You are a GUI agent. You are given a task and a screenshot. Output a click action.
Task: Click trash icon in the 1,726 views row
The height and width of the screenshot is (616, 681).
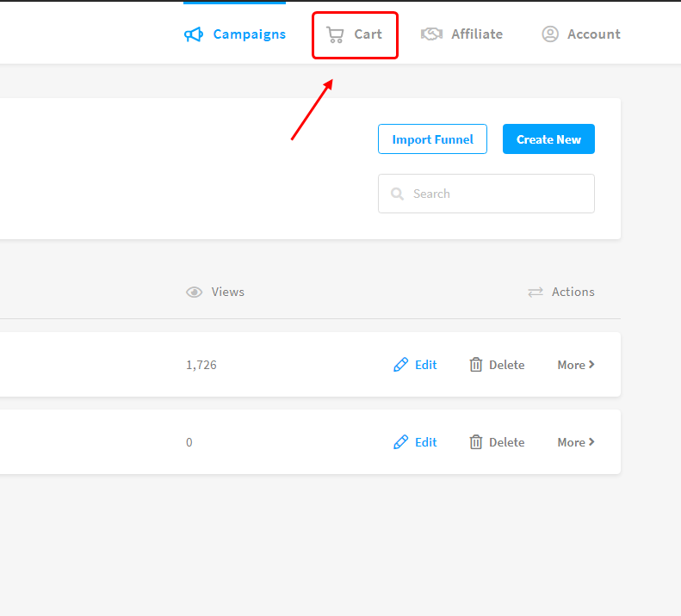pos(476,365)
